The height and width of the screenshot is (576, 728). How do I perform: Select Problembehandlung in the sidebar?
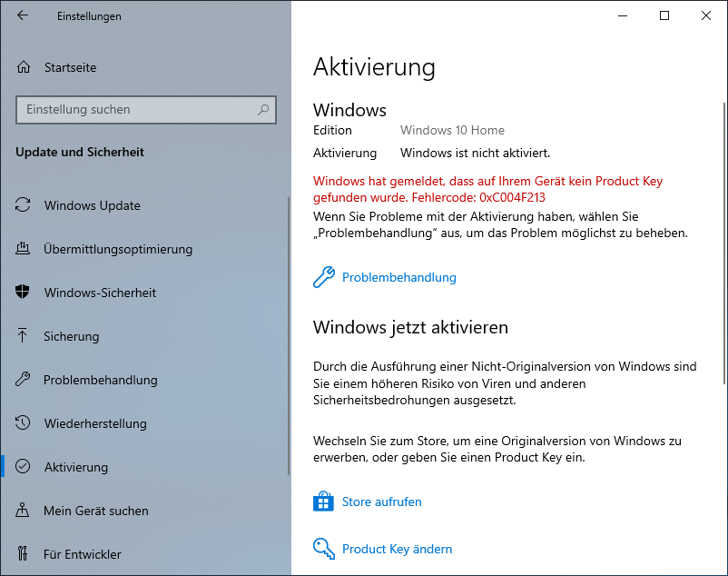pyautogui.click(x=100, y=380)
